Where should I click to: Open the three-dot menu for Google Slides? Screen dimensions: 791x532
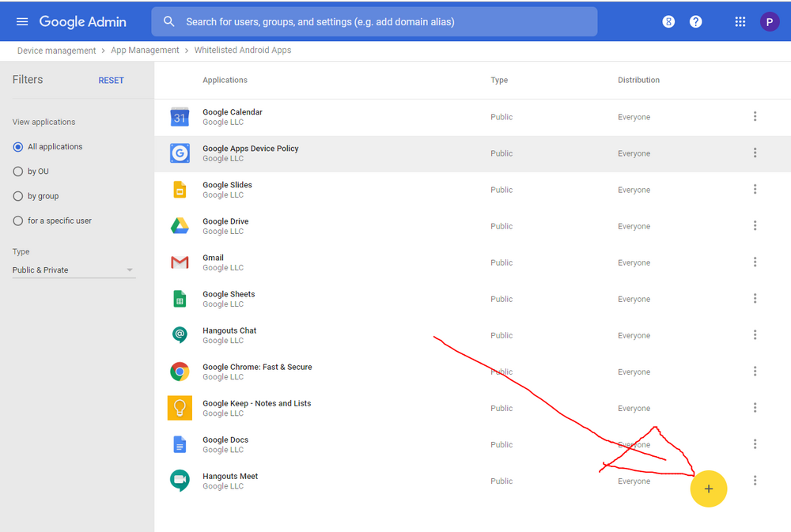click(x=755, y=189)
